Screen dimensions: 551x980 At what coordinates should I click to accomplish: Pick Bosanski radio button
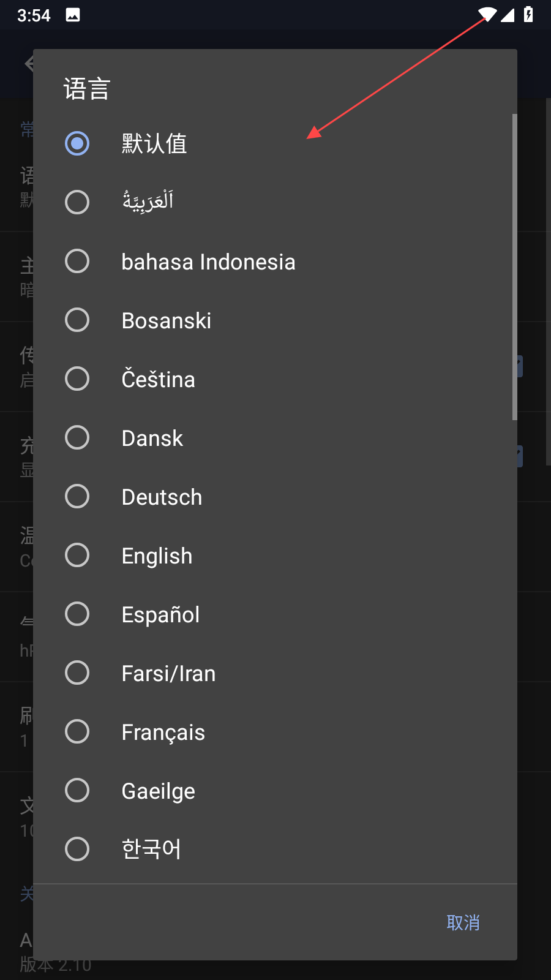pyautogui.click(x=77, y=320)
